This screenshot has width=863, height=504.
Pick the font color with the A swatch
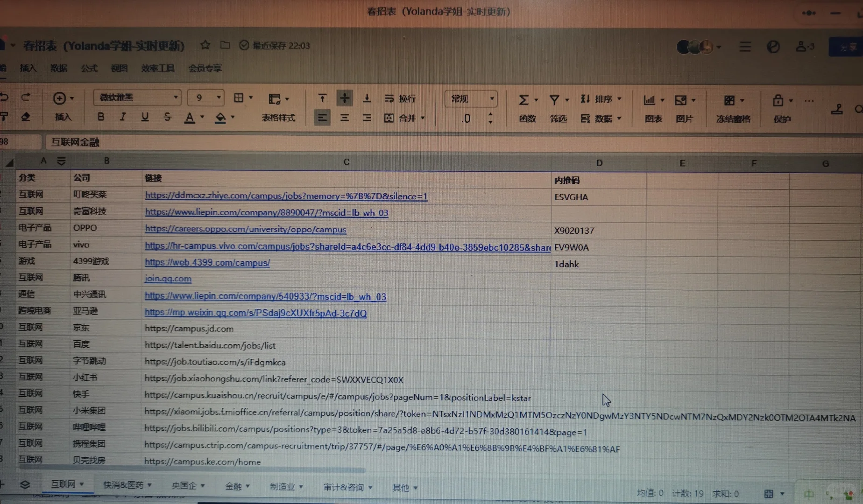coord(189,117)
